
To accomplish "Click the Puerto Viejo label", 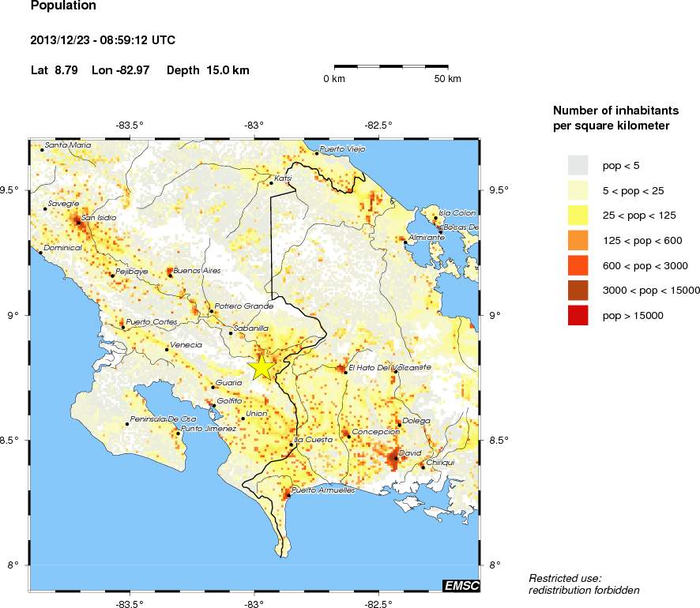I will (342, 149).
